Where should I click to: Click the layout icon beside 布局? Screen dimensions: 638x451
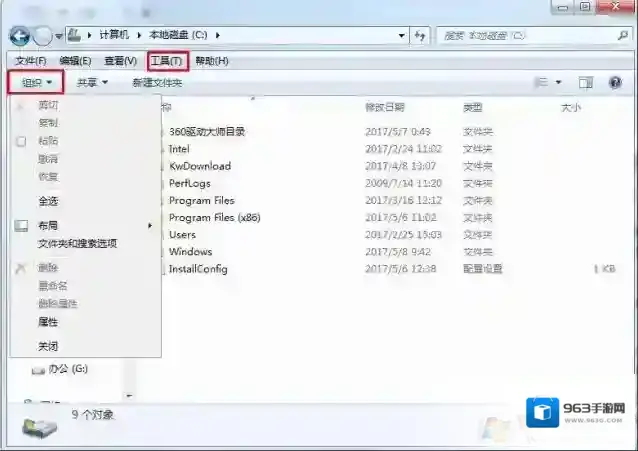coord(21,226)
